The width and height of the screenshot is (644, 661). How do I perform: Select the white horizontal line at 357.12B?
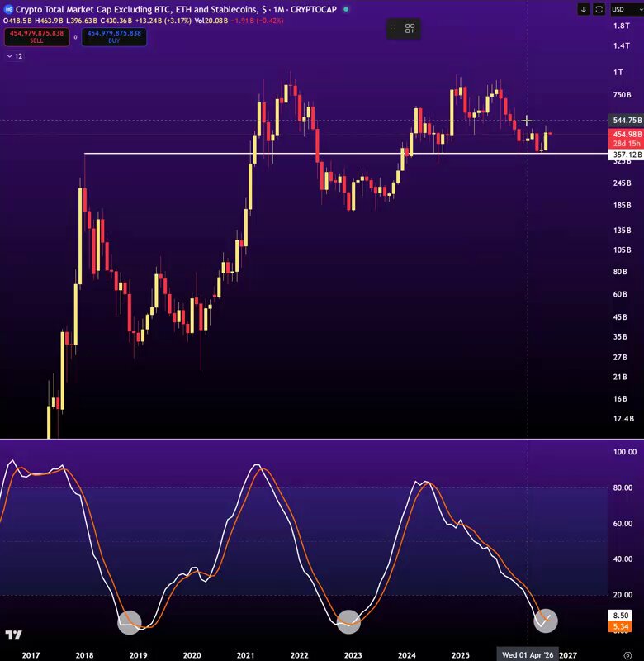[345, 154]
